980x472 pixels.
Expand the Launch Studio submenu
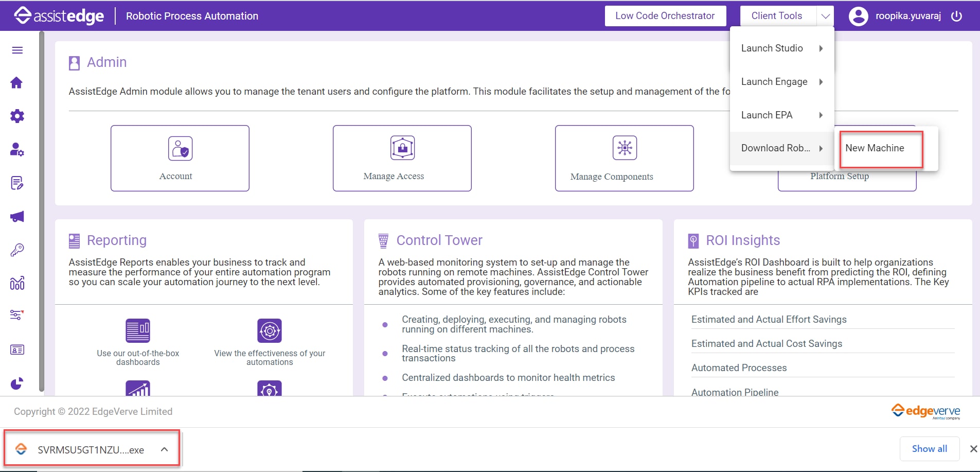782,48
